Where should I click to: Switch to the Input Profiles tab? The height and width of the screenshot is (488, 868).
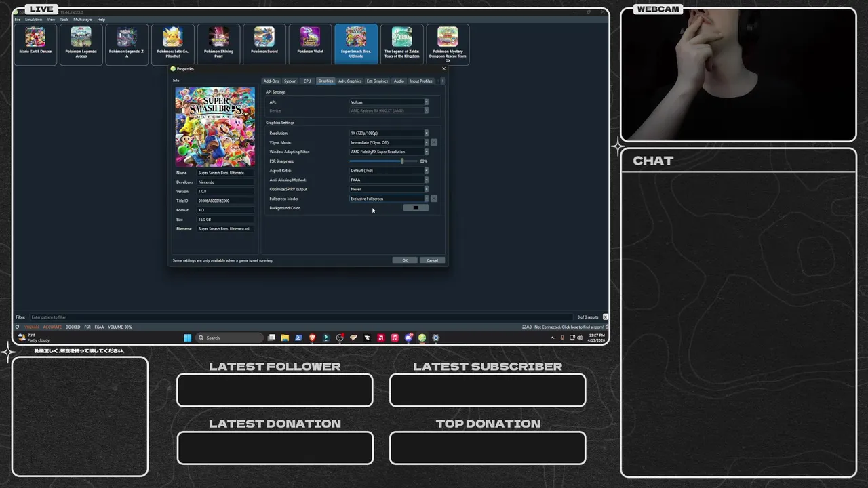(x=421, y=81)
